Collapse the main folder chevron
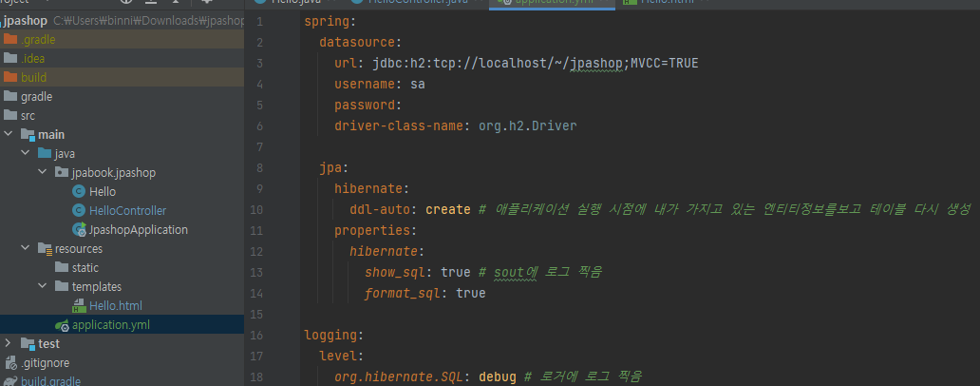The width and height of the screenshot is (980, 386). (8, 134)
